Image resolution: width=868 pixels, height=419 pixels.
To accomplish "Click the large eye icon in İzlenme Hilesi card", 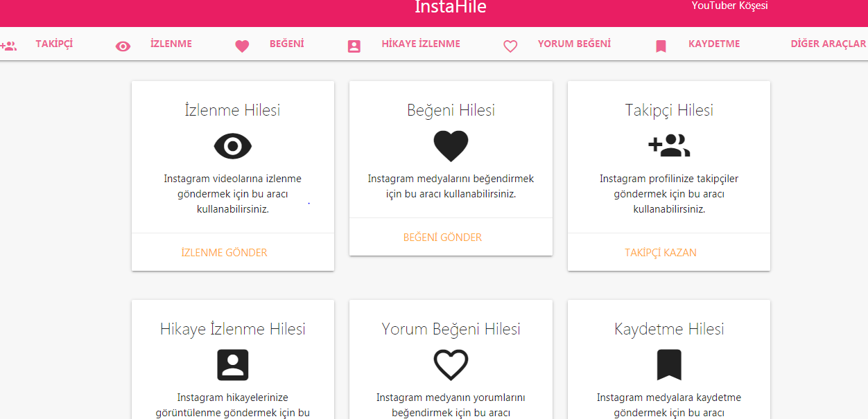I will coord(233,146).
